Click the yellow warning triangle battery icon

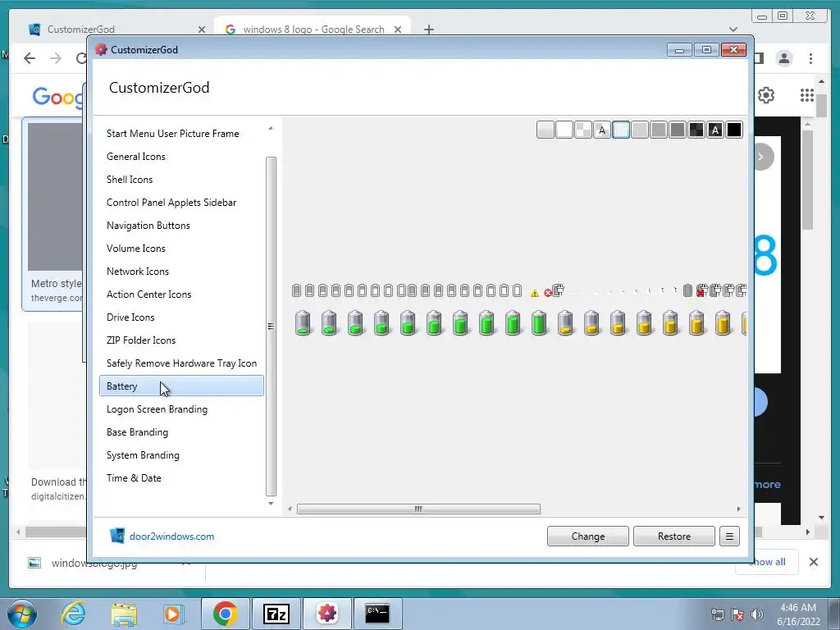[x=534, y=293]
